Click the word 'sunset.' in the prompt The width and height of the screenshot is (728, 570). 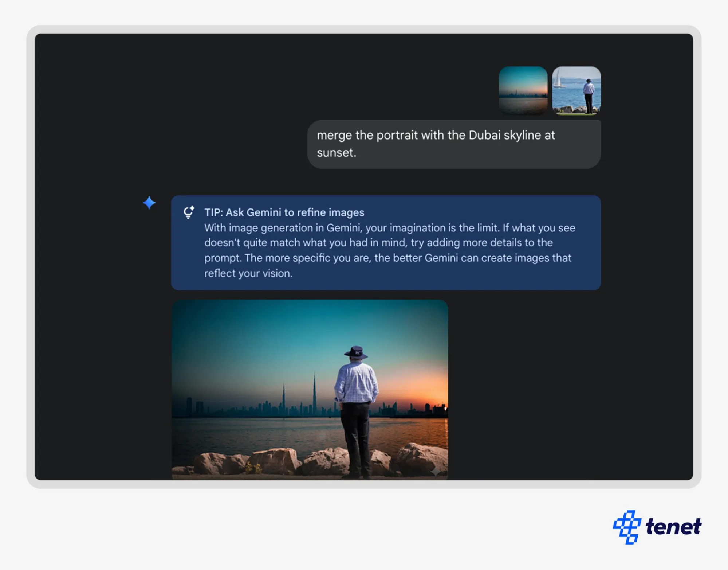[x=336, y=153]
